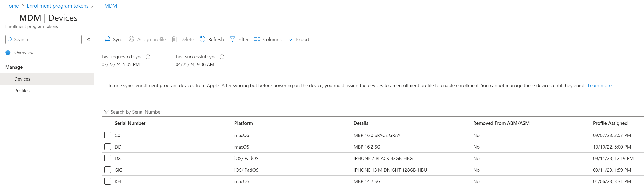Viewport: 644px width, 187px height.
Task: Open the Filter funnel icon
Action: [x=232, y=39]
